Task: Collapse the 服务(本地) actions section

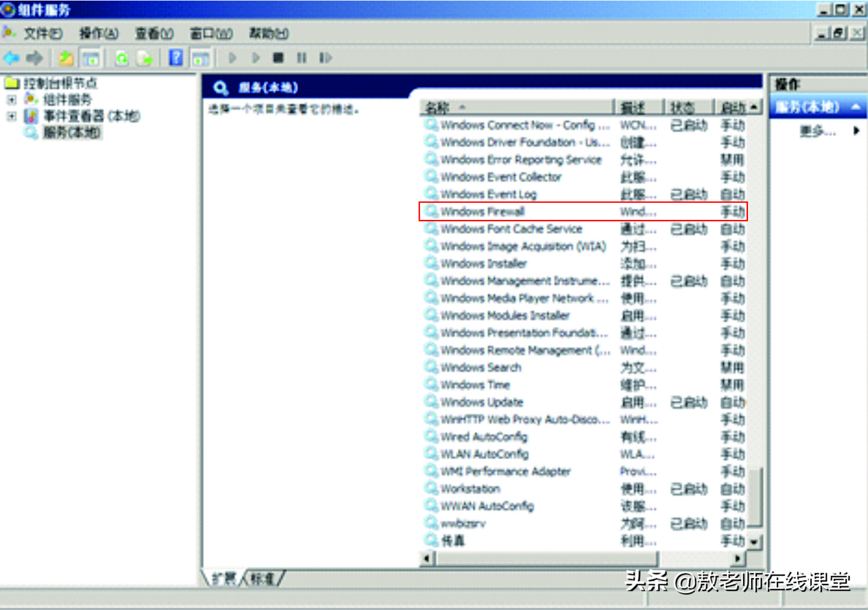Action: click(856, 107)
